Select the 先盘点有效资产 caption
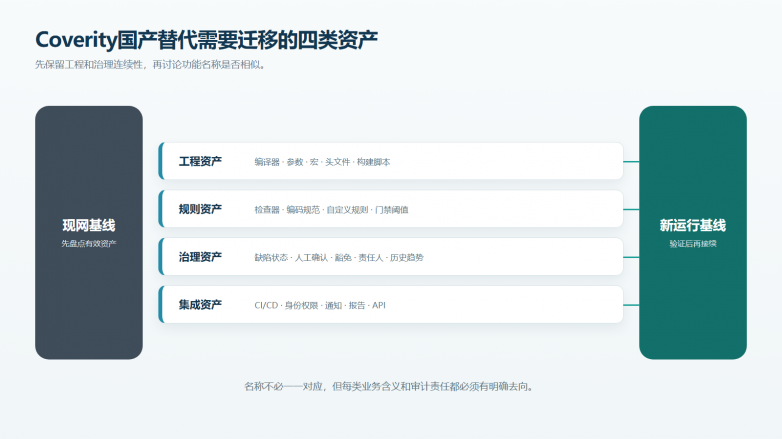Image resolution: width=782 pixels, height=439 pixels. pyautogui.click(x=89, y=243)
